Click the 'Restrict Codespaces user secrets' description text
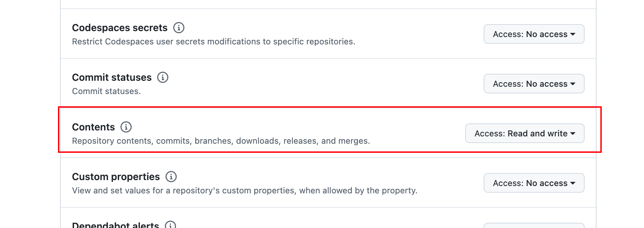The image size is (644, 228). [213, 42]
